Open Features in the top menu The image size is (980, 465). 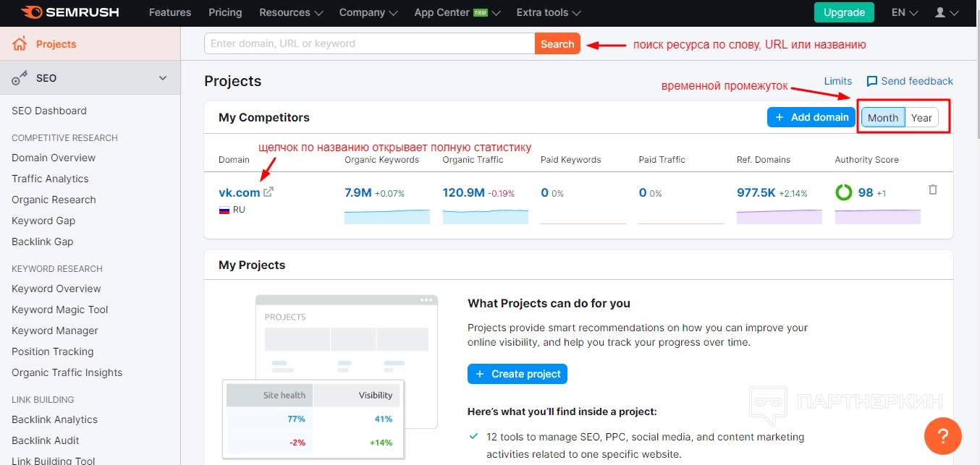(170, 12)
